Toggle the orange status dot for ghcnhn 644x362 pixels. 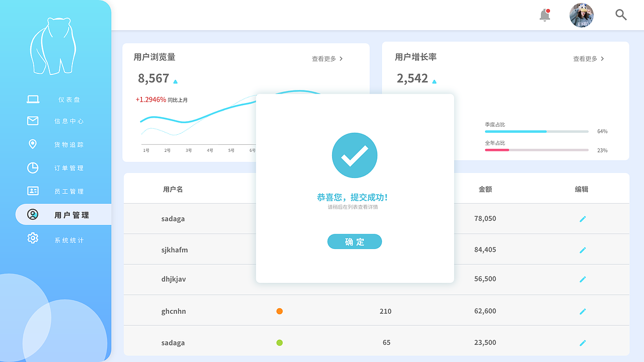[x=279, y=311]
